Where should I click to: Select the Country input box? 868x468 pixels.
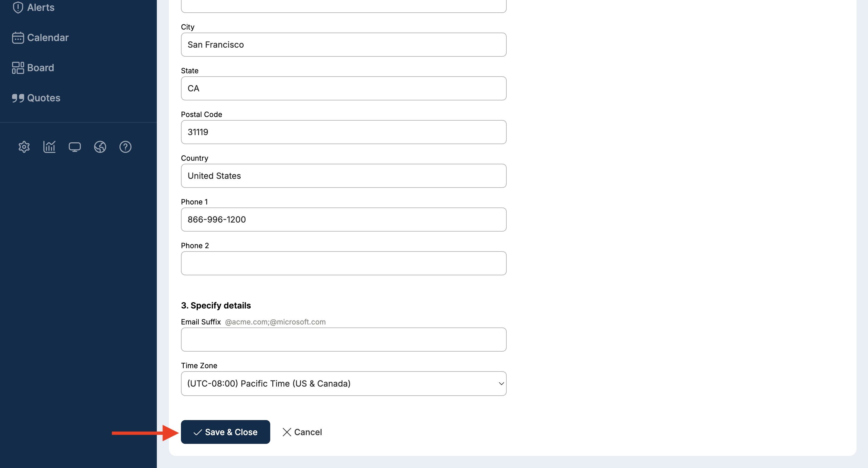pos(343,176)
